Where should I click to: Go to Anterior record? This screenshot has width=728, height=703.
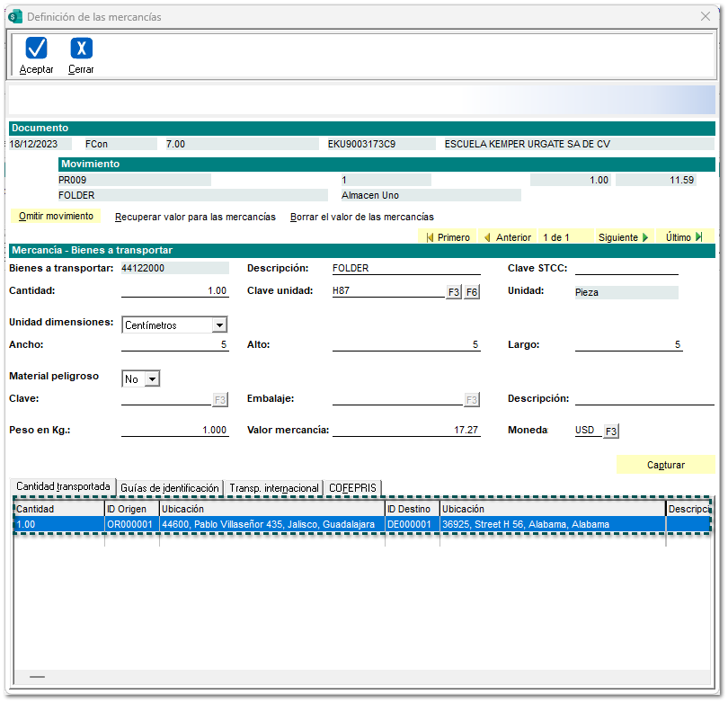click(x=507, y=237)
